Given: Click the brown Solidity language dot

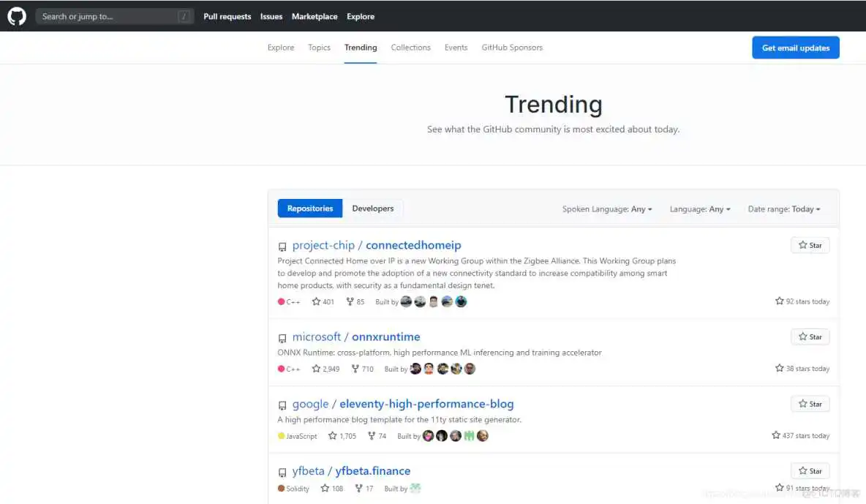Looking at the screenshot, I should pos(281,489).
